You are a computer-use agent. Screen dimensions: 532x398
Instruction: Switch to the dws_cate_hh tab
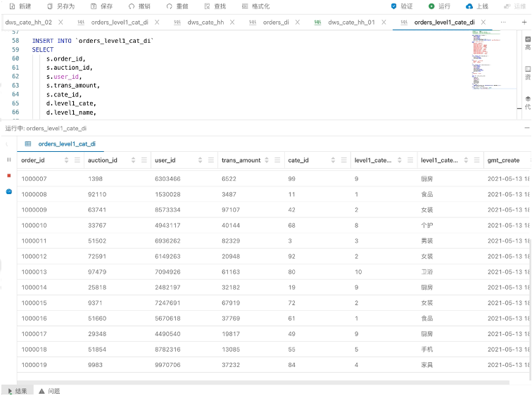coord(205,22)
